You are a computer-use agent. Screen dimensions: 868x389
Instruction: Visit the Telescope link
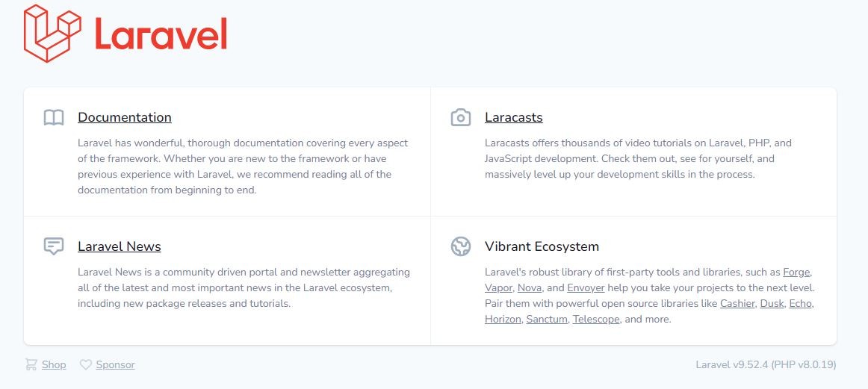[x=595, y=319]
